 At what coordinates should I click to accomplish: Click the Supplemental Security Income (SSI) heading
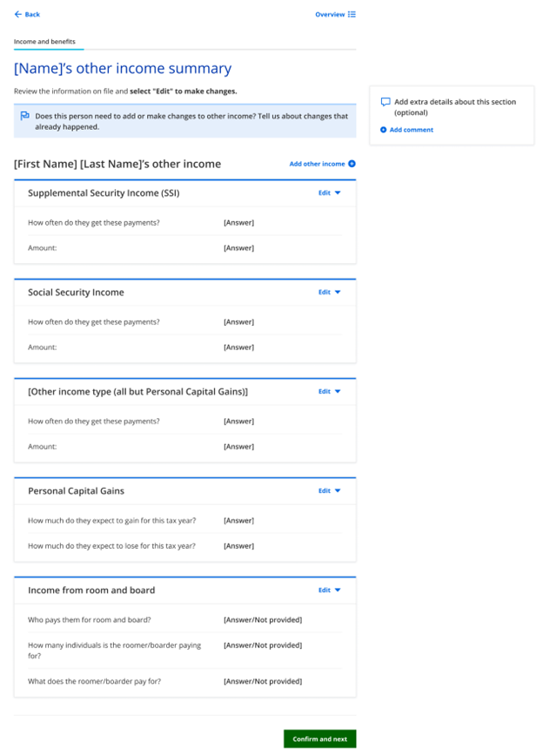(x=104, y=193)
